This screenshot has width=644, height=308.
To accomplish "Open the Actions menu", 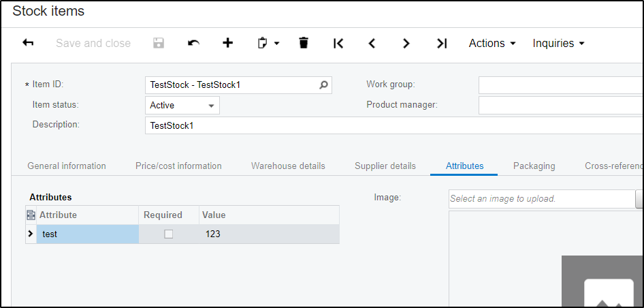I will tap(492, 43).
